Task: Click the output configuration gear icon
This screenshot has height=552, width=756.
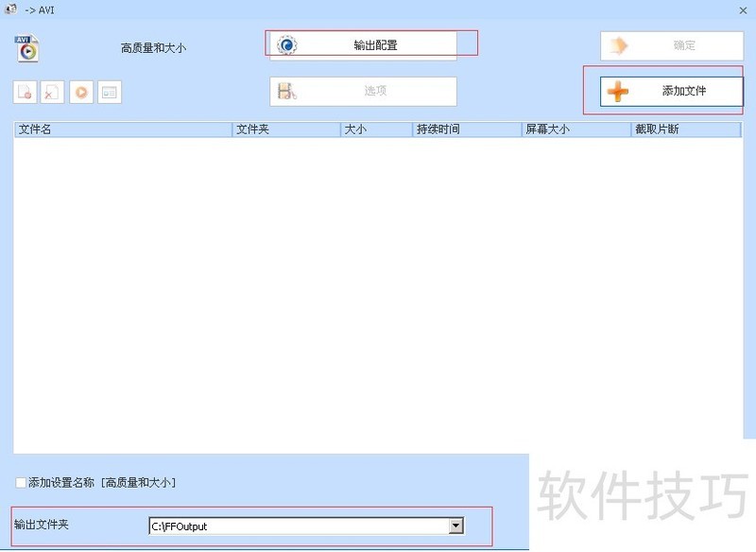Action: (x=288, y=43)
